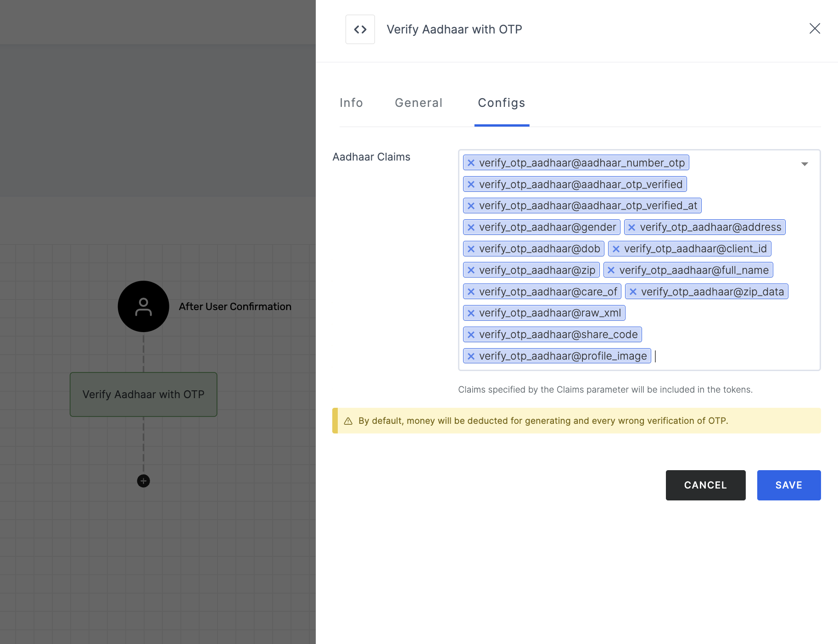Screen dimensions: 838x644
Task: Remove the care_of claim tag
Action: [x=471, y=292]
